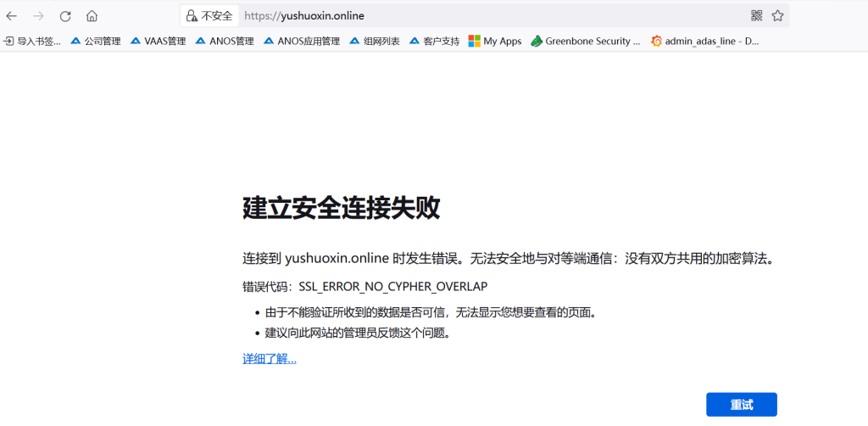868x426 pixels.
Task: Bookmark this page with the star icon
Action: (x=777, y=15)
